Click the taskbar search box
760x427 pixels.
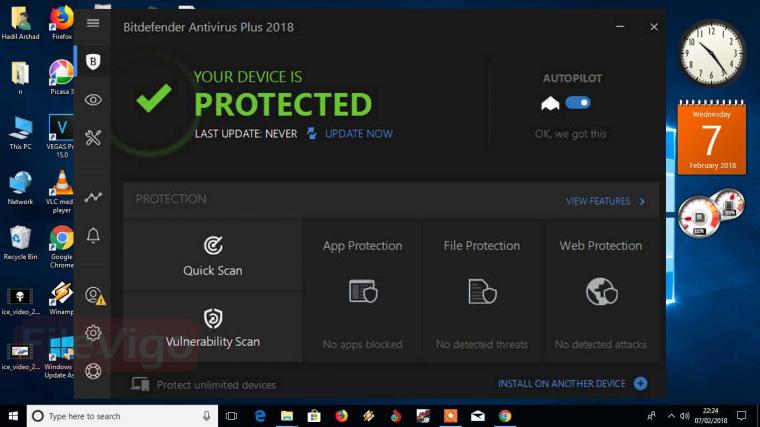[122, 416]
